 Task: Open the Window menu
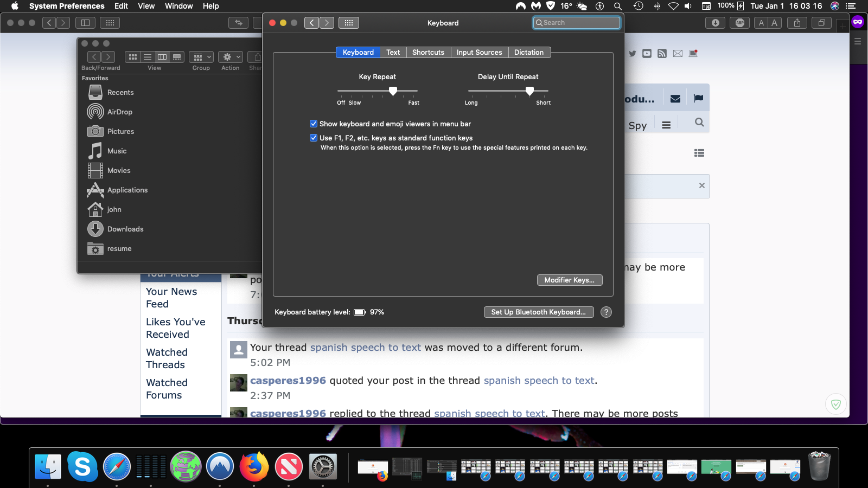(179, 6)
